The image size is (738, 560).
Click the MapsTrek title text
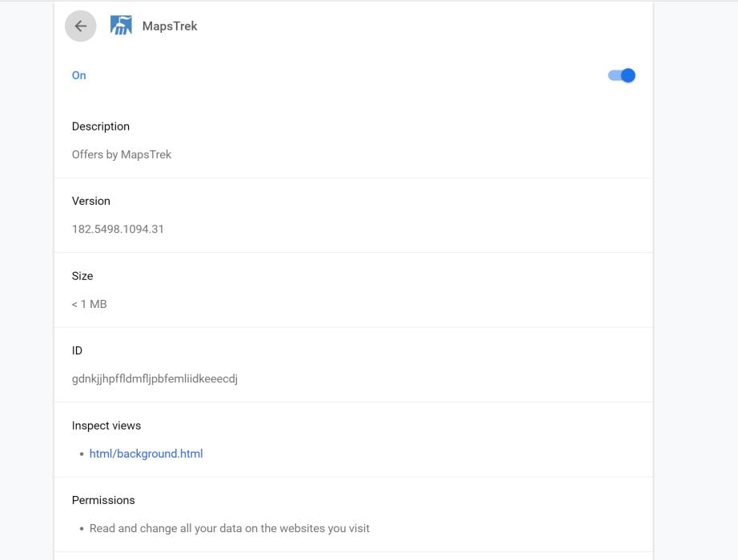(x=170, y=26)
